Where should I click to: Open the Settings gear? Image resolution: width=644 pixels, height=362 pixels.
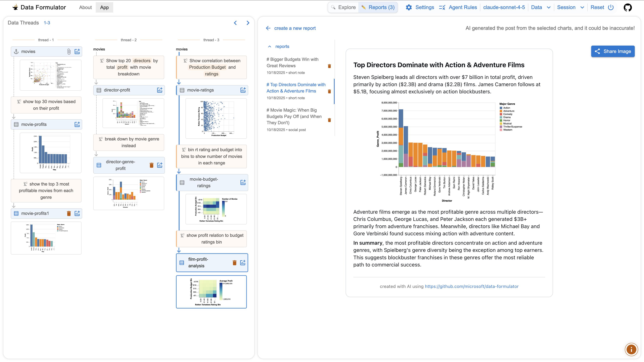coord(409,7)
